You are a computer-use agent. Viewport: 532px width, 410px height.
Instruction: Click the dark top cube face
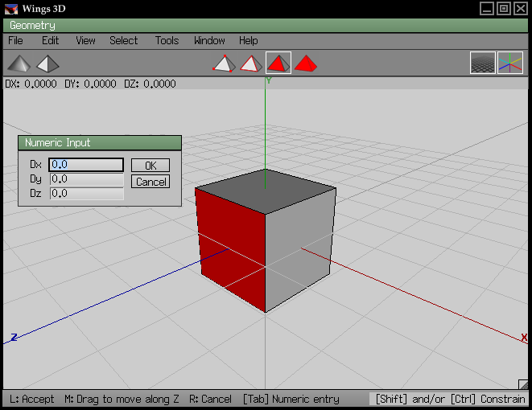coord(266,191)
